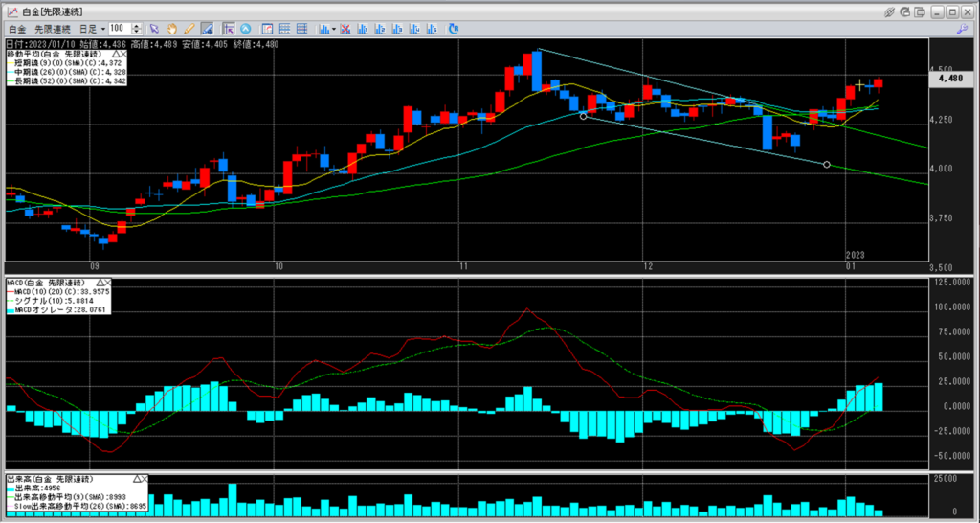Toggle the crosshair cursor button
The width and height of the screenshot is (980, 523).
point(230,29)
